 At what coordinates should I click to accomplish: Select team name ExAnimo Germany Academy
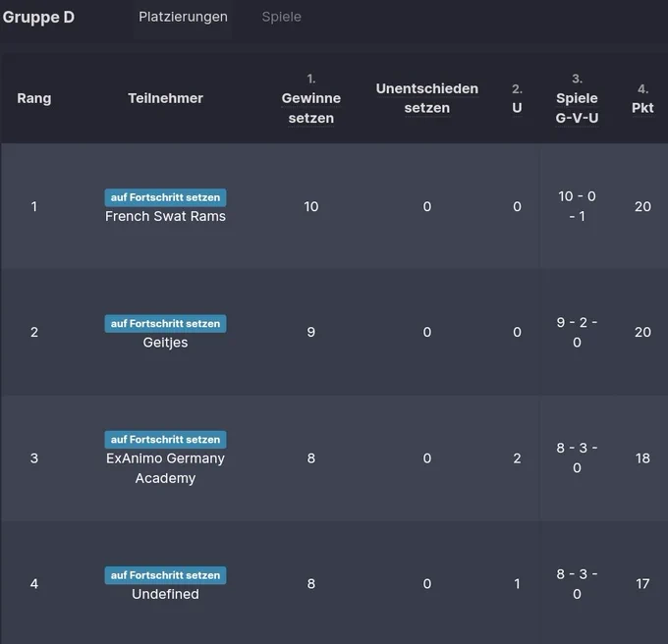pos(165,468)
